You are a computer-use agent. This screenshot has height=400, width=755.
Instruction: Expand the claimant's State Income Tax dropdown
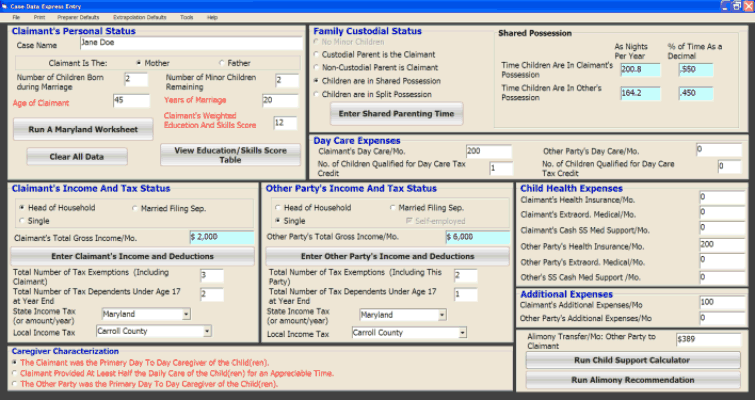click(x=186, y=314)
